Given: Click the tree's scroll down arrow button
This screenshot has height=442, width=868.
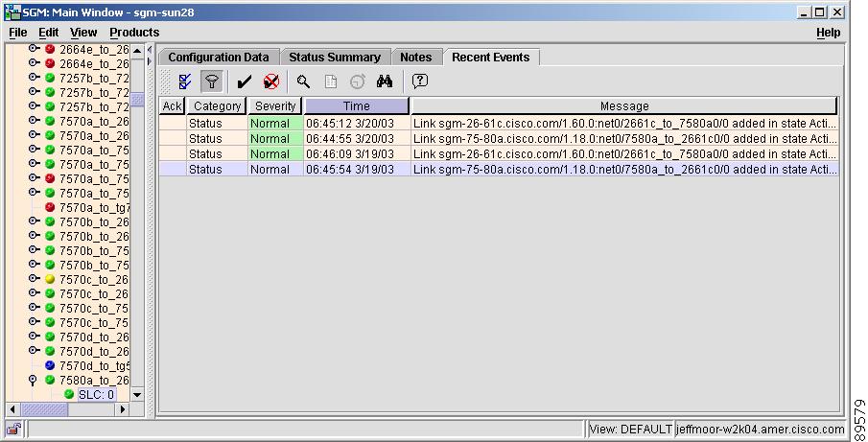Looking at the screenshot, I should pyautogui.click(x=137, y=394).
